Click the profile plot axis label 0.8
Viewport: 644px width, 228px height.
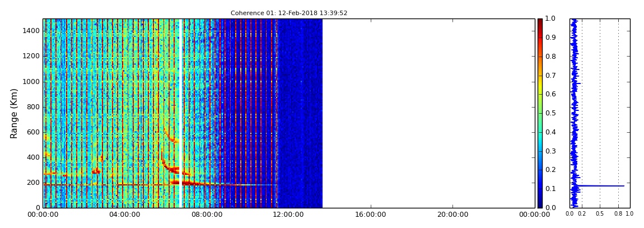(x=619, y=213)
